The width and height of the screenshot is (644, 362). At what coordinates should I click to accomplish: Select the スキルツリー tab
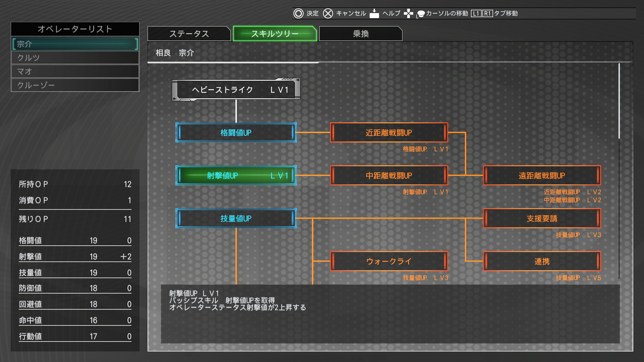(x=275, y=34)
